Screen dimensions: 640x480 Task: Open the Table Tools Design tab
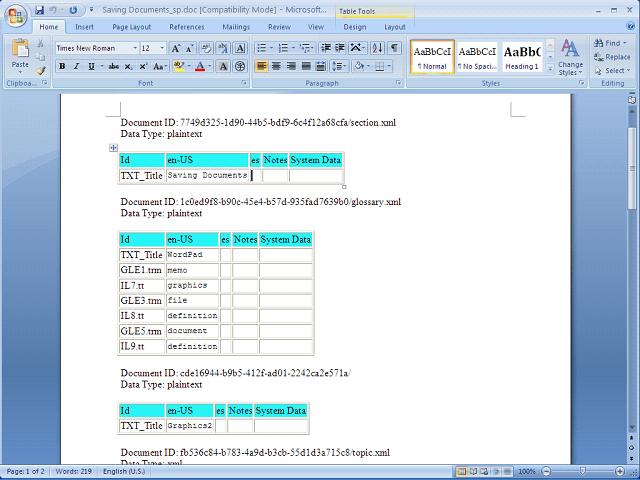(355, 27)
